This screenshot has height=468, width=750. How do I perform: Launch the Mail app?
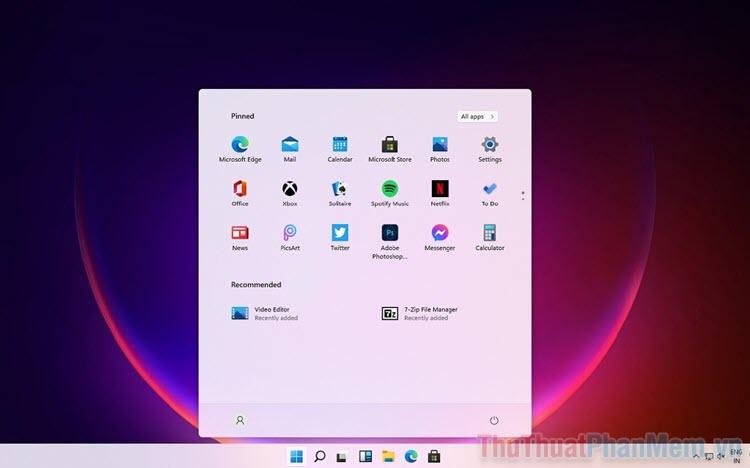point(290,149)
